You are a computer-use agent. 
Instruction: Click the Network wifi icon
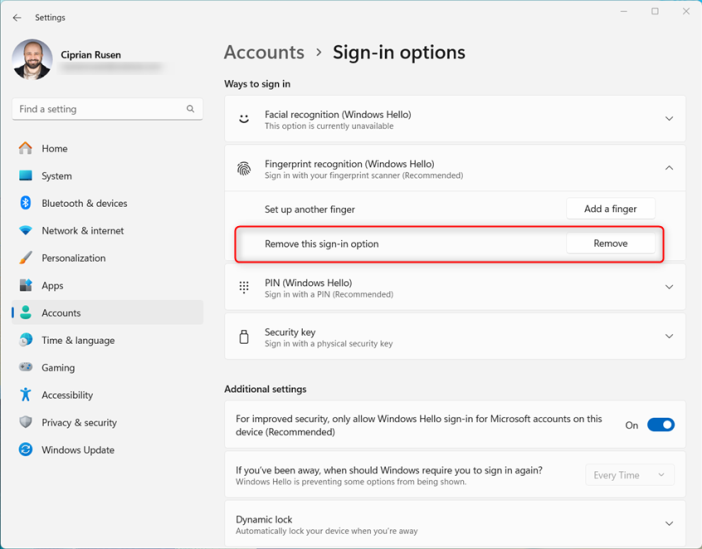(26, 231)
